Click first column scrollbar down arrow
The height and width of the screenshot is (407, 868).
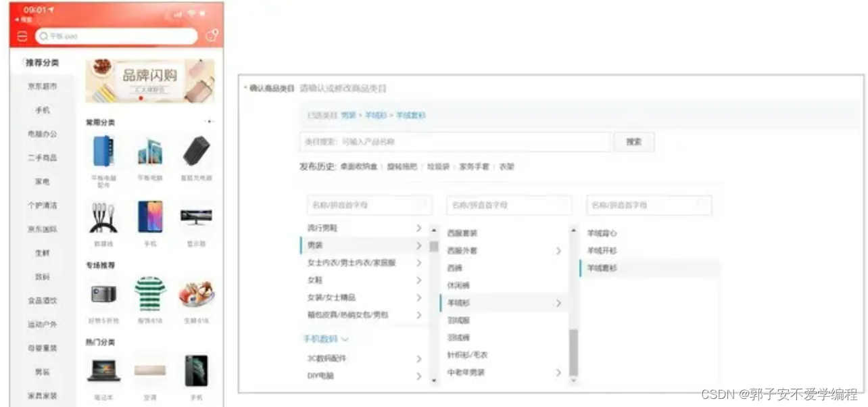pyautogui.click(x=434, y=381)
